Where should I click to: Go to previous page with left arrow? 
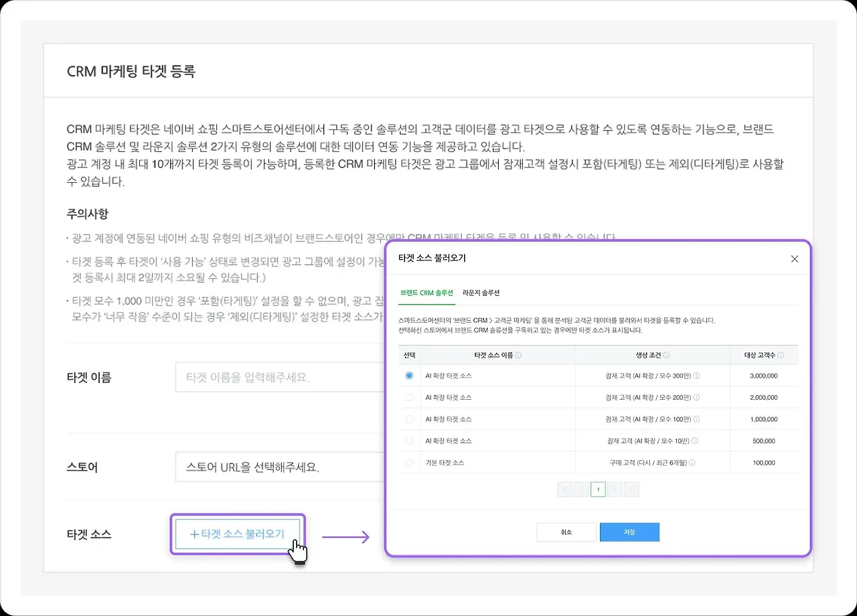(581, 489)
